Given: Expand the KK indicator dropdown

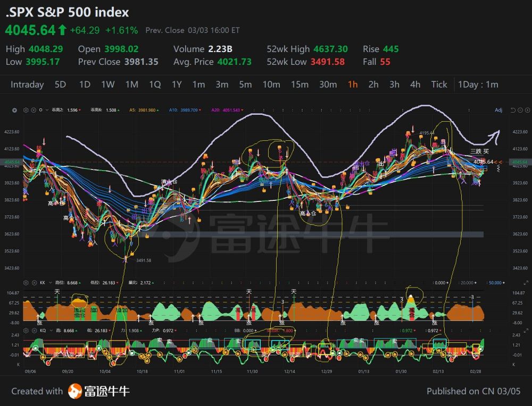Looking at the screenshot, I should [50, 283].
